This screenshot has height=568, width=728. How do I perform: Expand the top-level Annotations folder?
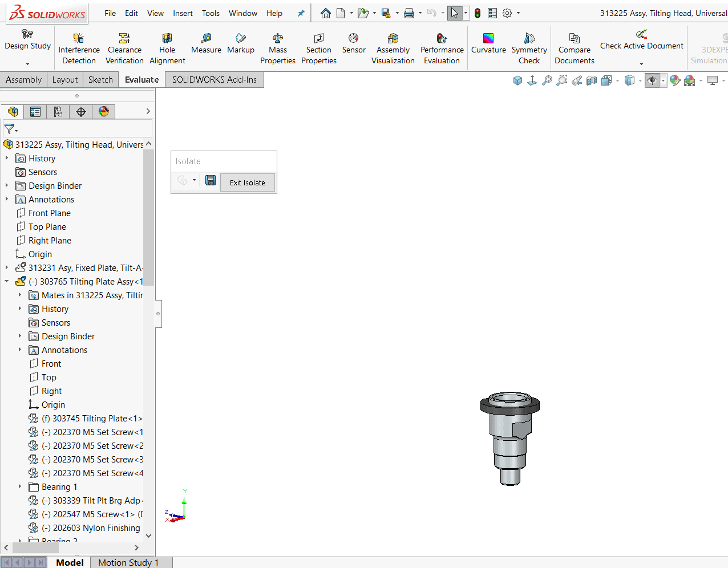[7, 199]
